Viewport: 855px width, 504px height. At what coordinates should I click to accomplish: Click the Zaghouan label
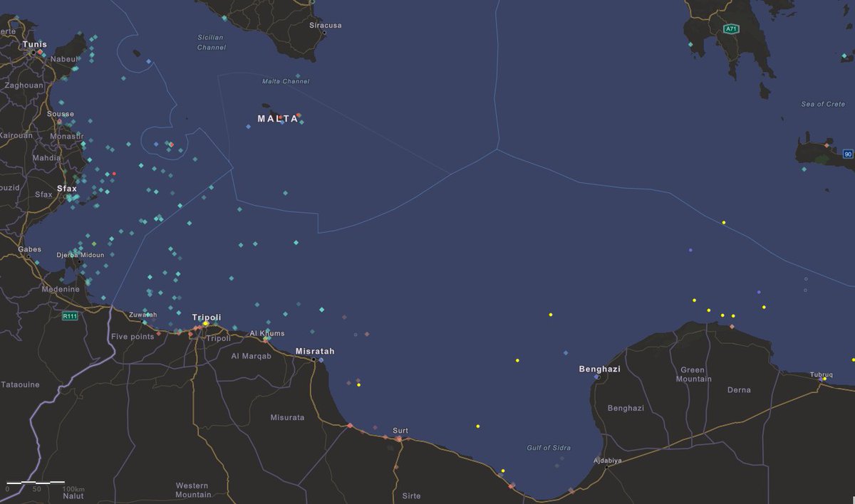24,85
